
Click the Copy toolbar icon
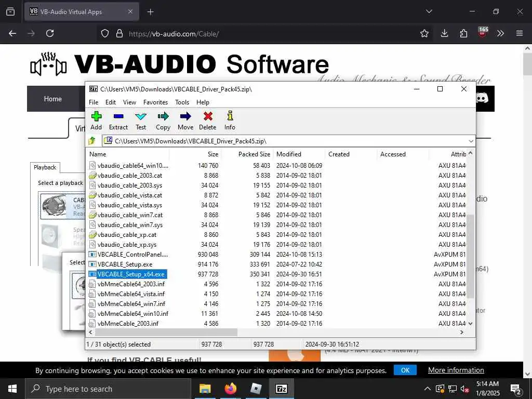click(163, 116)
